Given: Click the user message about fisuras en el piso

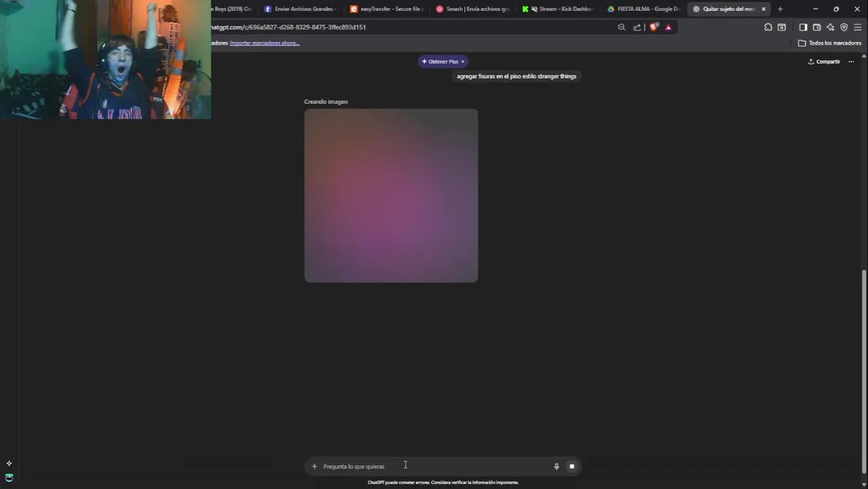Looking at the screenshot, I should tap(516, 76).
